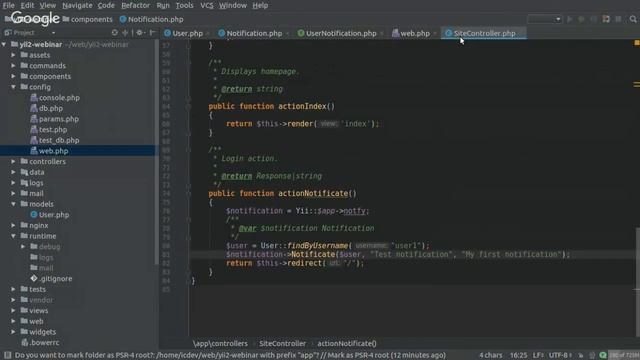Click the tool windows icon in status bar corner
The height and width of the screenshot is (360, 640).
[x=7, y=355]
